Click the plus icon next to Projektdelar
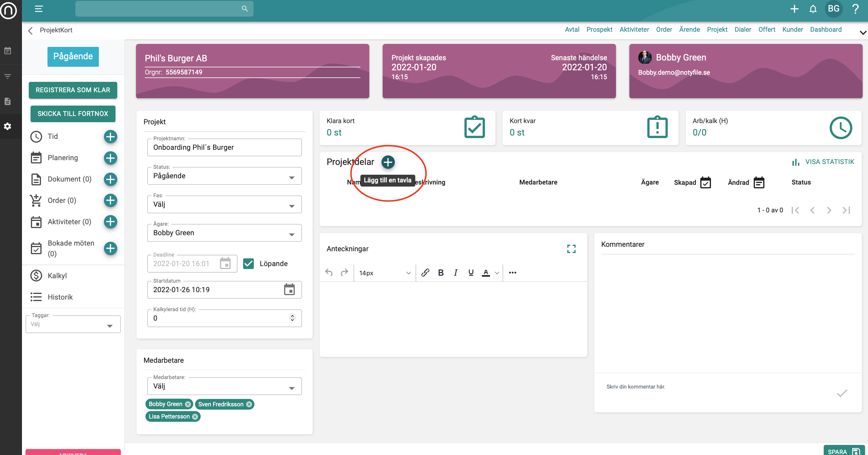 [388, 162]
